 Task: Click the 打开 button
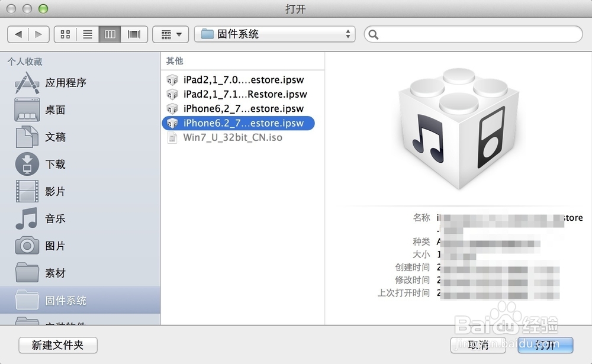point(545,345)
